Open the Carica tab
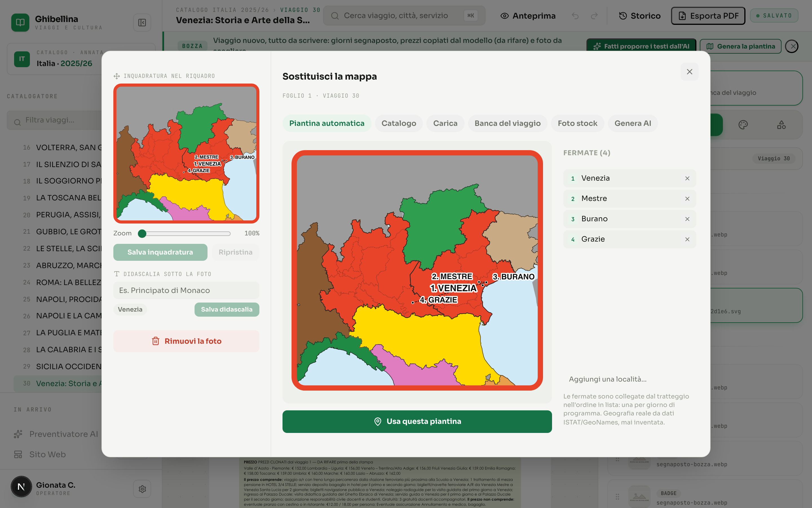This screenshot has width=812, height=508. tap(445, 123)
